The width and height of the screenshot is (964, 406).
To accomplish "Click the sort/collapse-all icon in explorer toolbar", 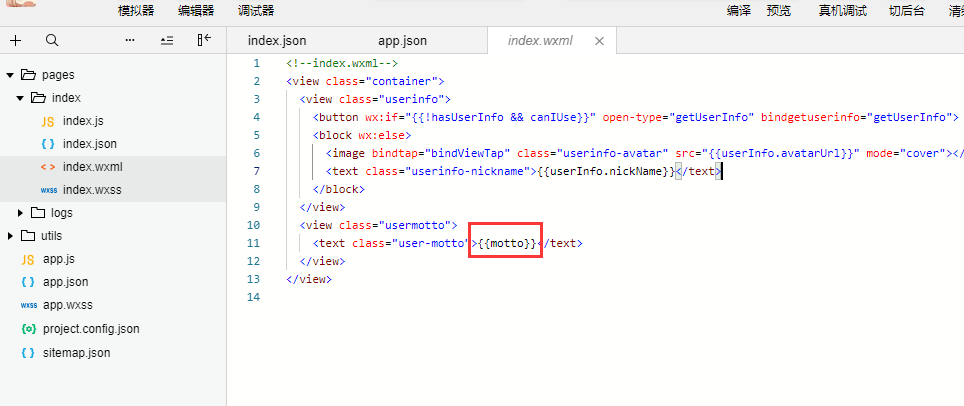I will coord(167,41).
